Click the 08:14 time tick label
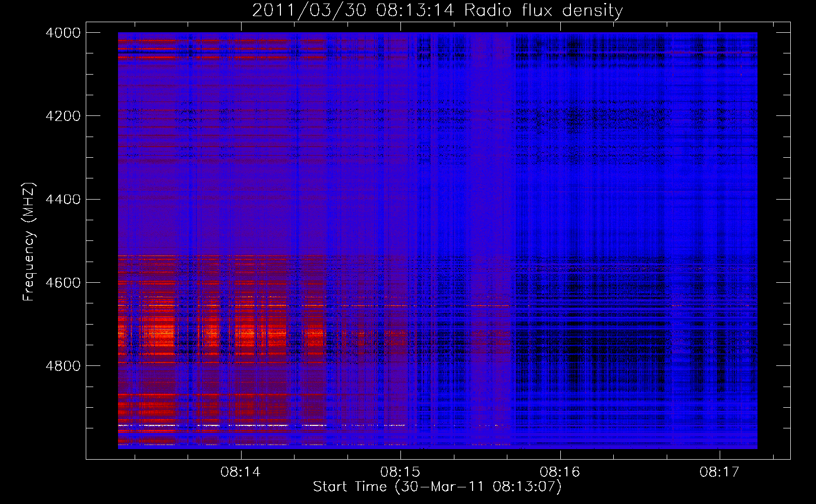The image size is (816, 504). (241, 472)
